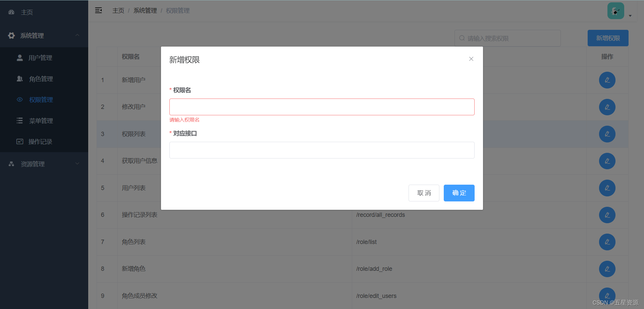Click the magnifier icon in the search box
Screen dimensions: 644x309
tap(462, 38)
